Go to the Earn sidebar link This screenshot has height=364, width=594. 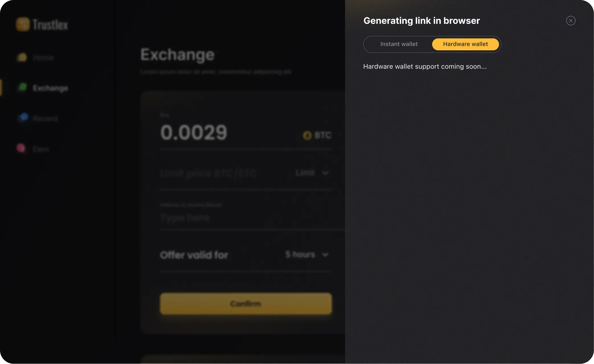[41, 149]
